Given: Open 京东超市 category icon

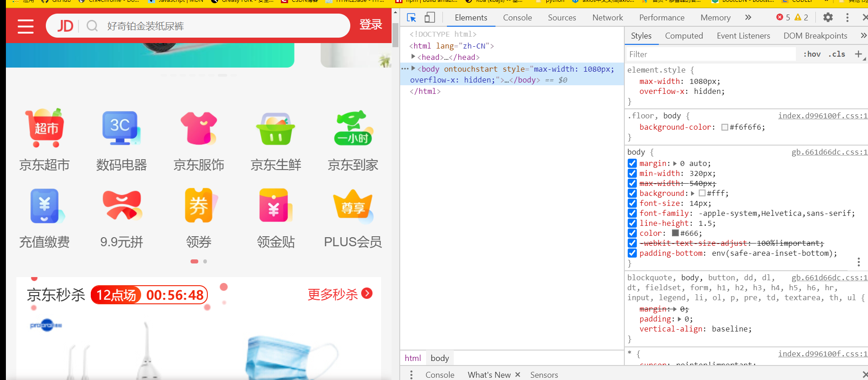Looking at the screenshot, I should [x=44, y=128].
